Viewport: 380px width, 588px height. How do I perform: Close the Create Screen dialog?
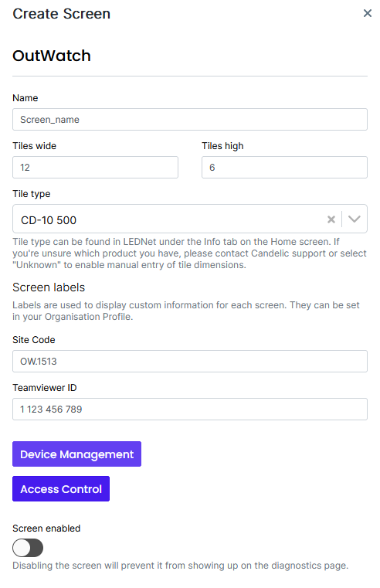click(x=368, y=13)
